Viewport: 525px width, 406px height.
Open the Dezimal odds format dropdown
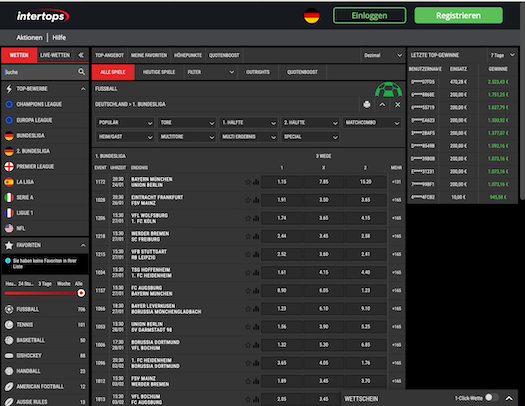point(383,55)
